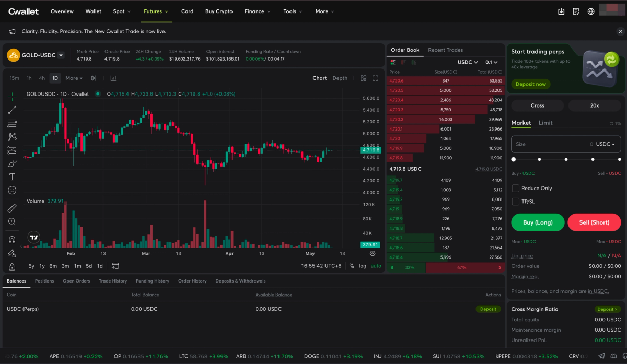Select the zoom in tool
This screenshot has height=364, width=627.
click(x=12, y=221)
